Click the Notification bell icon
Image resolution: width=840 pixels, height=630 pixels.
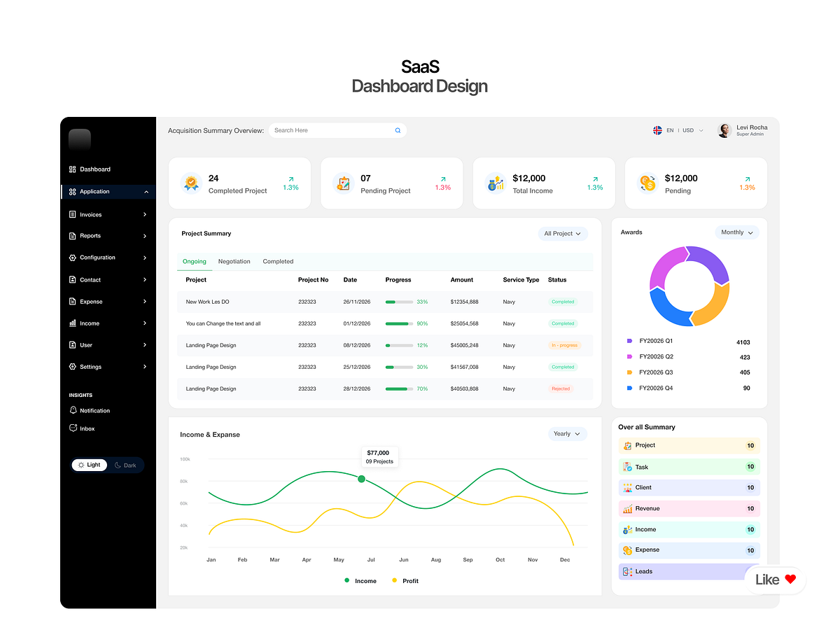73,410
